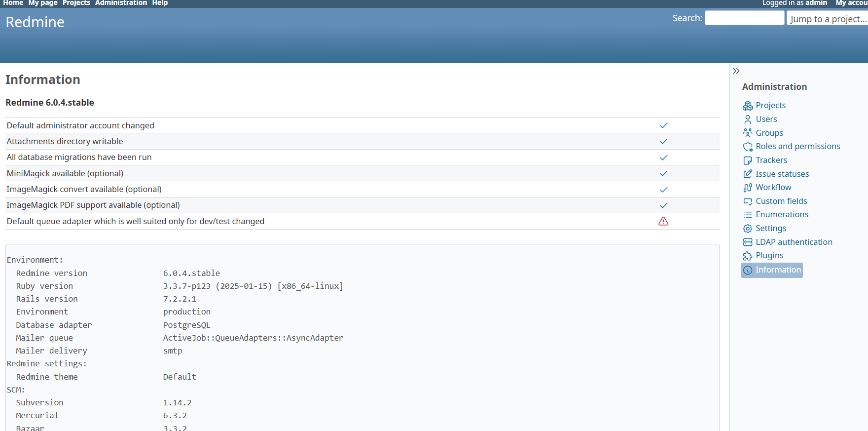Click the Roles and permissions shield icon

748,147
